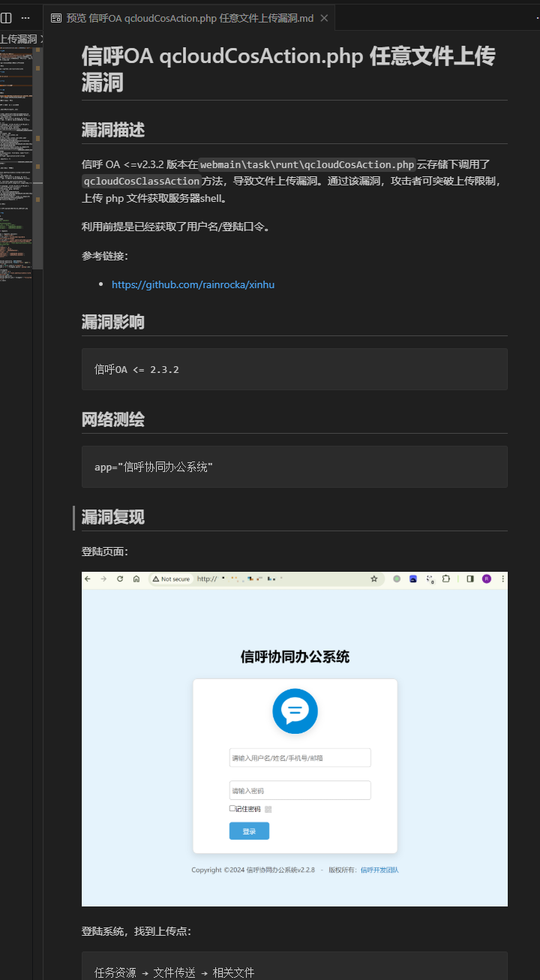Click the main title 信呼OA qcloudCosAction.php 任意文件上传漏洞
This screenshot has height=980, width=540.
click(289, 68)
